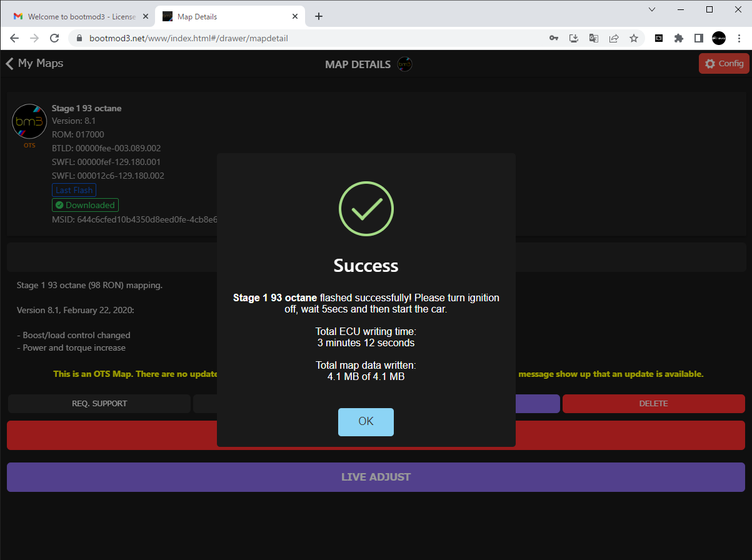
Task: Click the 'Power and torque increase' line
Action: point(71,347)
